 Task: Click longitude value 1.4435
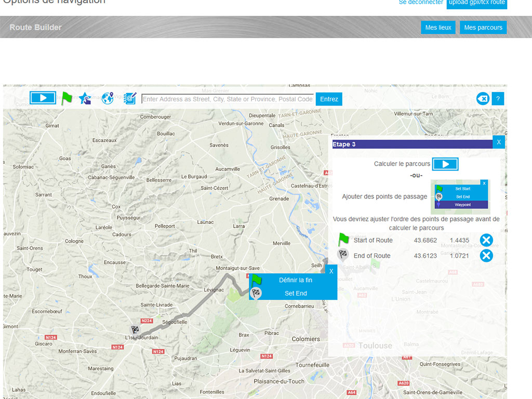pyautogui.click(x=459, y=240)
